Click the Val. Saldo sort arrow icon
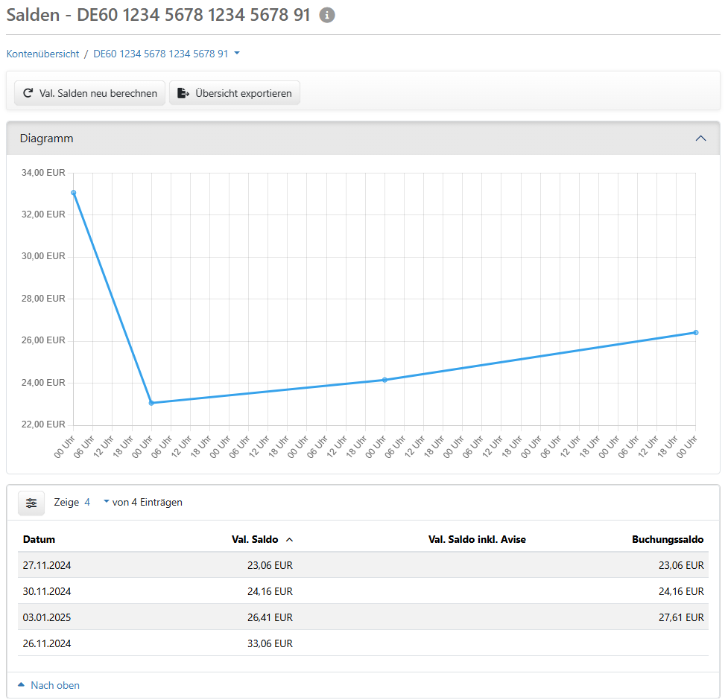The height and width of the screenshot is (700, 728). pyautogui.click(x=290, y=540)
